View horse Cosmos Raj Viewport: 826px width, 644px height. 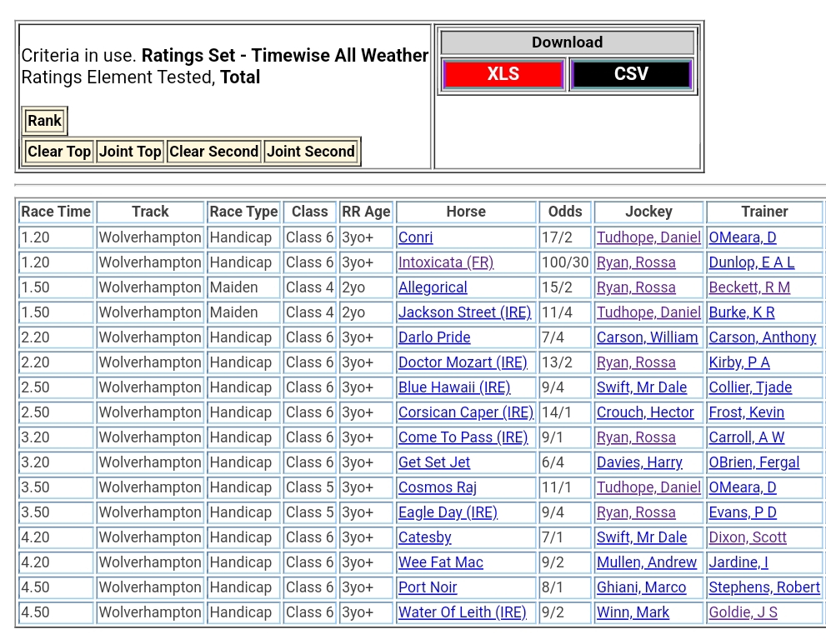(438, 487)
